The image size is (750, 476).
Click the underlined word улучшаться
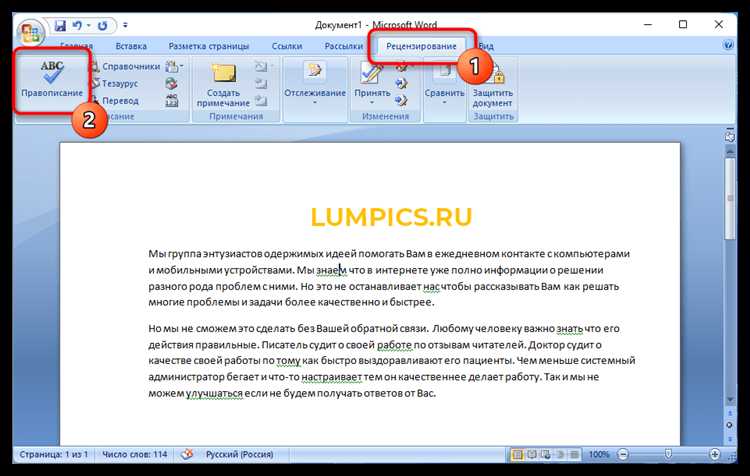214,393
